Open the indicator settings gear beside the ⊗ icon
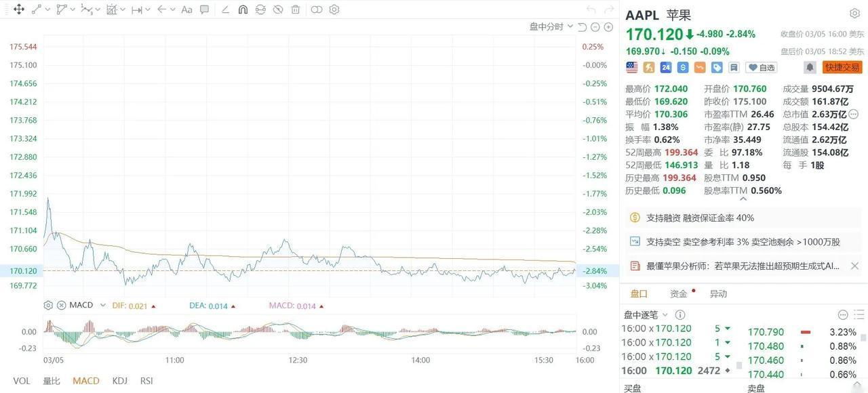This screenshot has width=868, height=393. point(48,305)
